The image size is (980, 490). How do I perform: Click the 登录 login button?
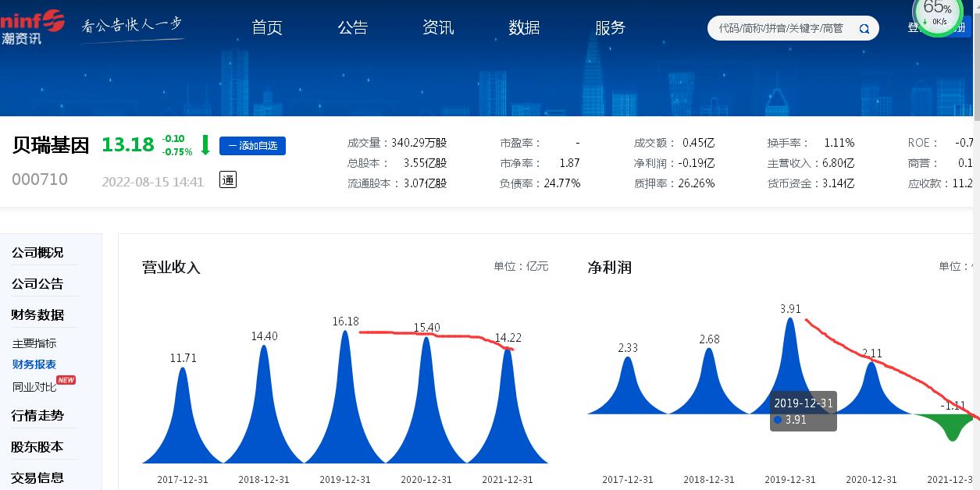click(x=916, y=26)
